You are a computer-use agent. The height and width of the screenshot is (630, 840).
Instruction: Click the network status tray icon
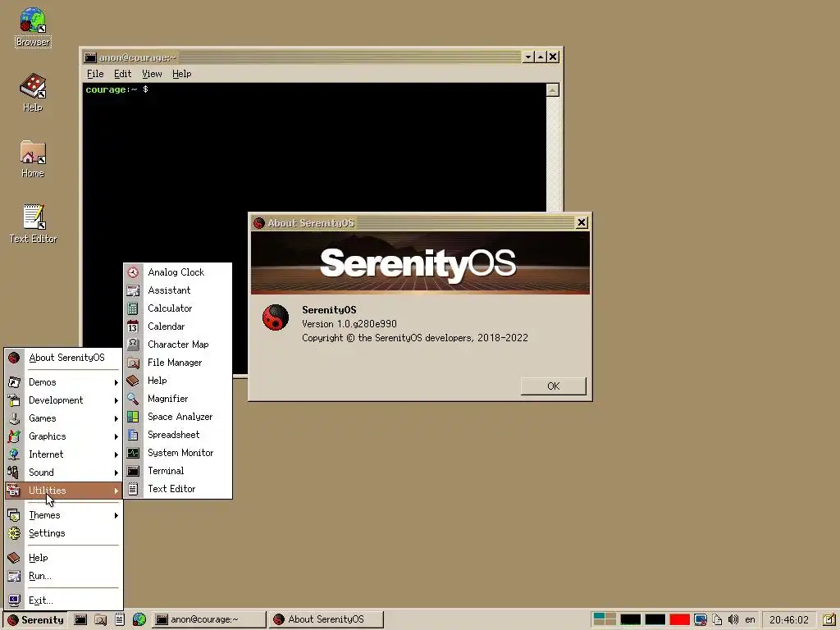point(701,620)
